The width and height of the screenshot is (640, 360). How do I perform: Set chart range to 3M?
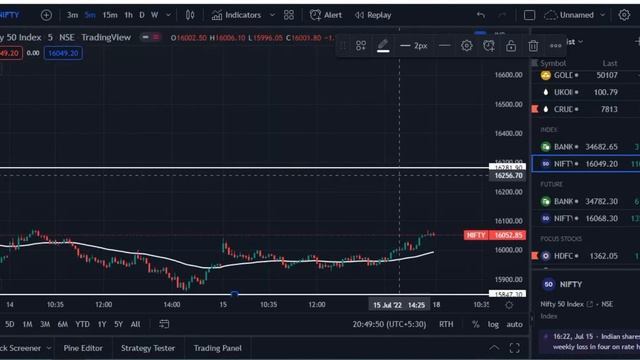[45, 324]
